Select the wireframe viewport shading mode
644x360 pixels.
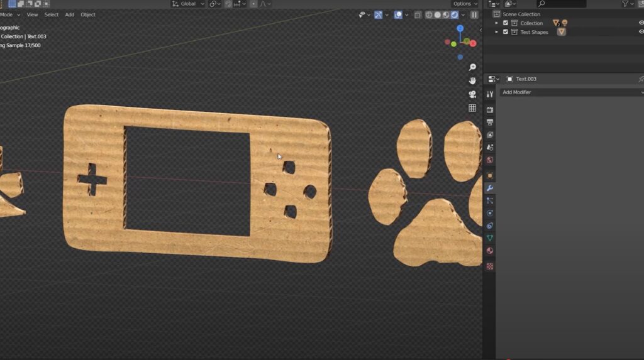tap(429, 15)
